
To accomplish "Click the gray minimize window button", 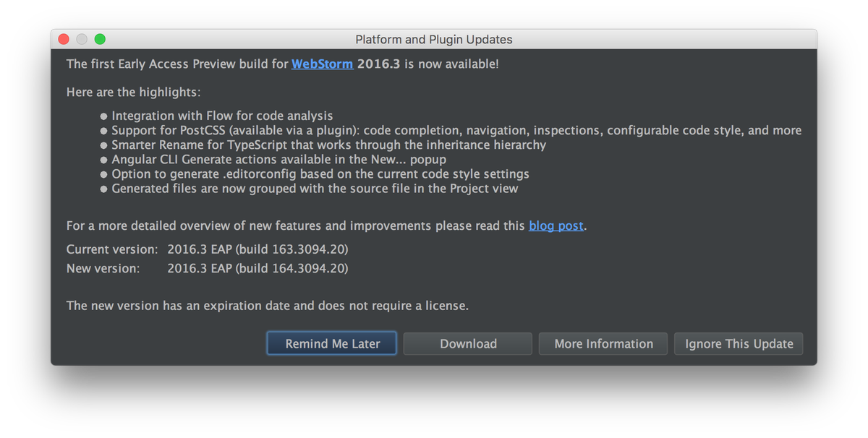I will click(x=82, y=39).
